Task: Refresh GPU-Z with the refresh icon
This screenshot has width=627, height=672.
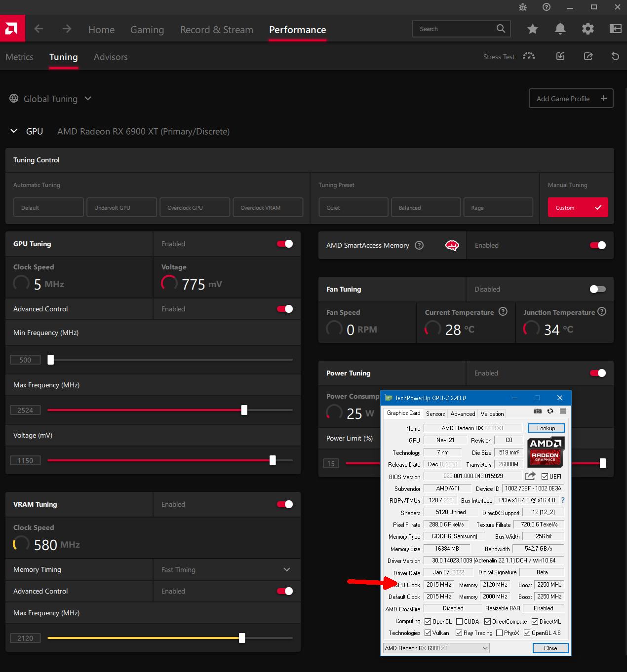Action: tap(550, 411)
